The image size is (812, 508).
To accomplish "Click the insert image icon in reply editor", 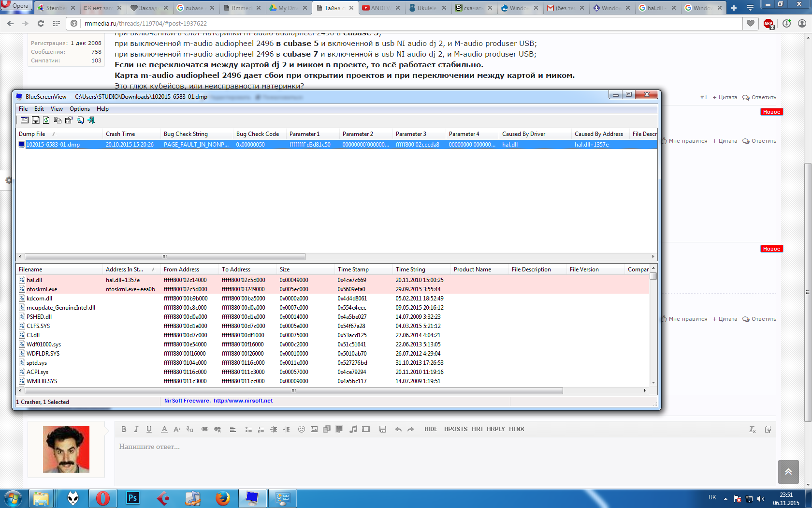I will (x=314, y=429).
